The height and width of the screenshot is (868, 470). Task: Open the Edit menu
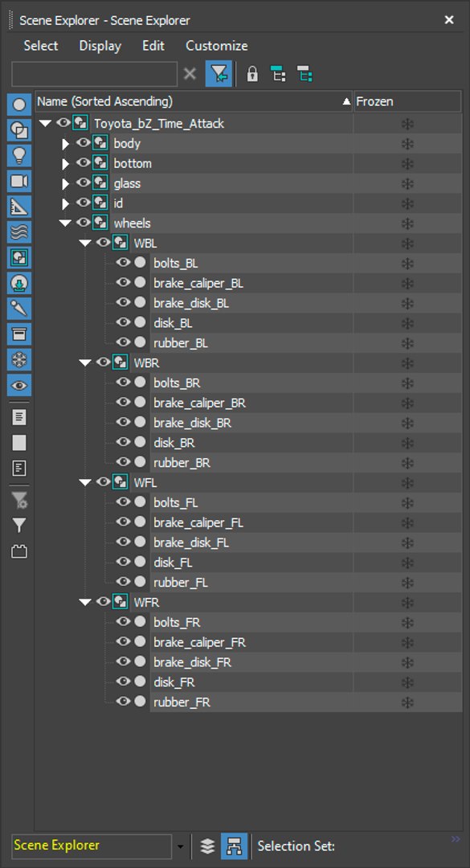153,46
